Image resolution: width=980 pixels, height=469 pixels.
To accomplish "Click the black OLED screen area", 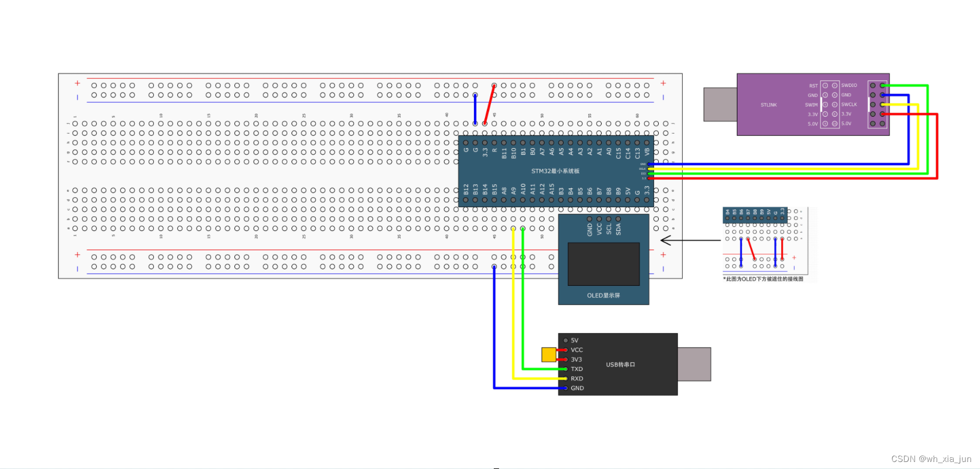I will pos(603,264).
